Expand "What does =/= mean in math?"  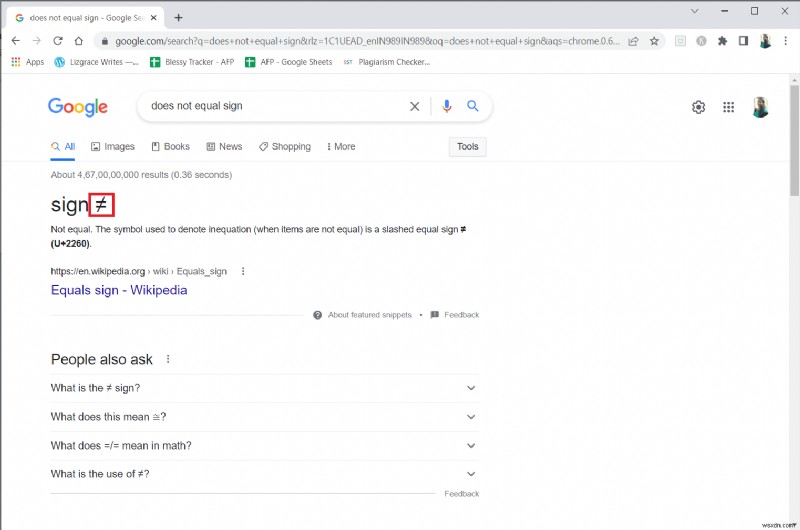(x=264, y=445)
